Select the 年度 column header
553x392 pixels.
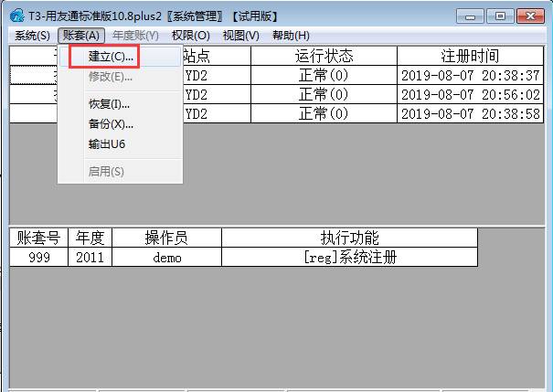90,238
